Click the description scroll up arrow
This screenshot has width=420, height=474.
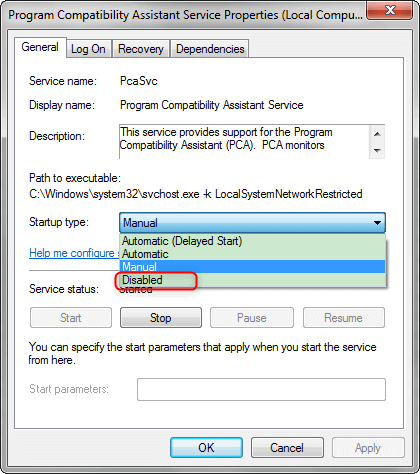377,134
